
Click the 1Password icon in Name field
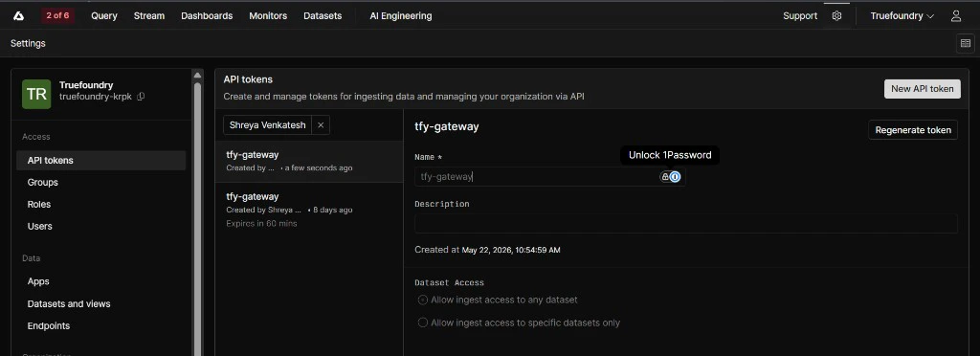pyautogui.click(x=675, y=177)
